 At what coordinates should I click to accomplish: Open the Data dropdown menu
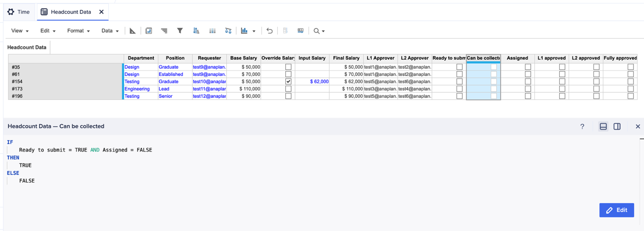pyautogui.click(x=110, y=31)
